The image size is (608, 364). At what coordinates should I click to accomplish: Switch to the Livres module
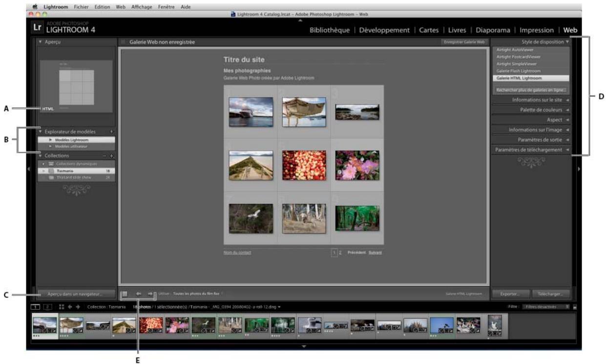point(457,30)
